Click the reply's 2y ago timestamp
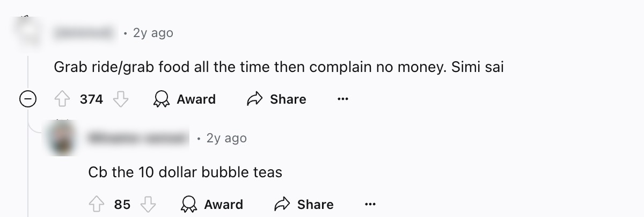644x217 pixels. (226, 139)
